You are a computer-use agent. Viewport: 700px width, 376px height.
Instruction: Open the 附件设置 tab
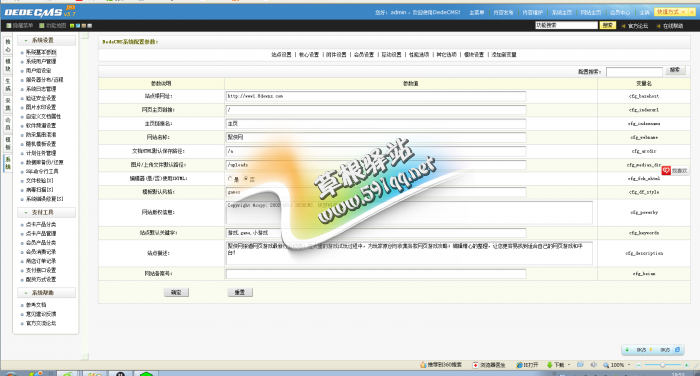(x=336, y=54)
